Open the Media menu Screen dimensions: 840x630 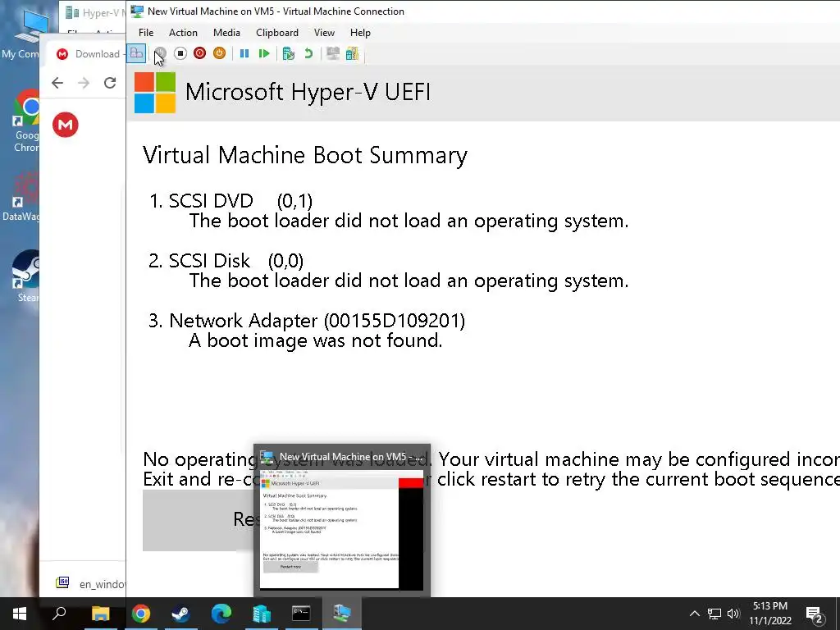pos(226,33)
